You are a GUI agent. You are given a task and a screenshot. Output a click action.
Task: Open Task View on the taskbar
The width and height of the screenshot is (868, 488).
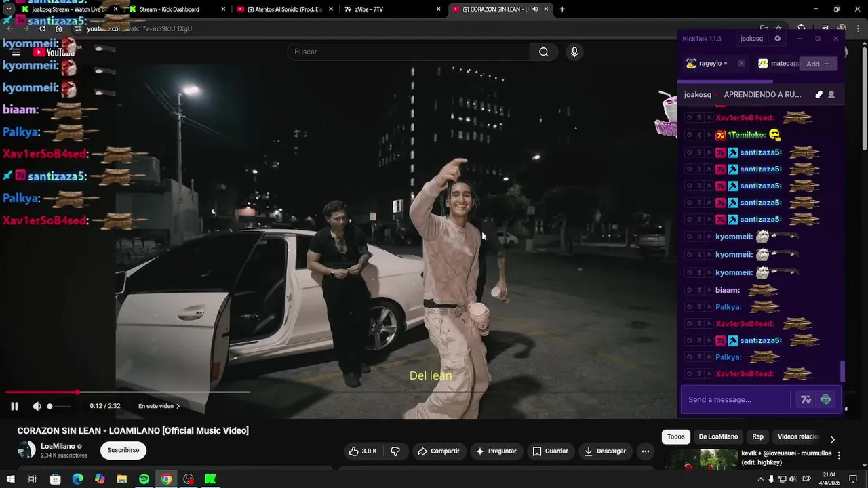click(32, 479)
